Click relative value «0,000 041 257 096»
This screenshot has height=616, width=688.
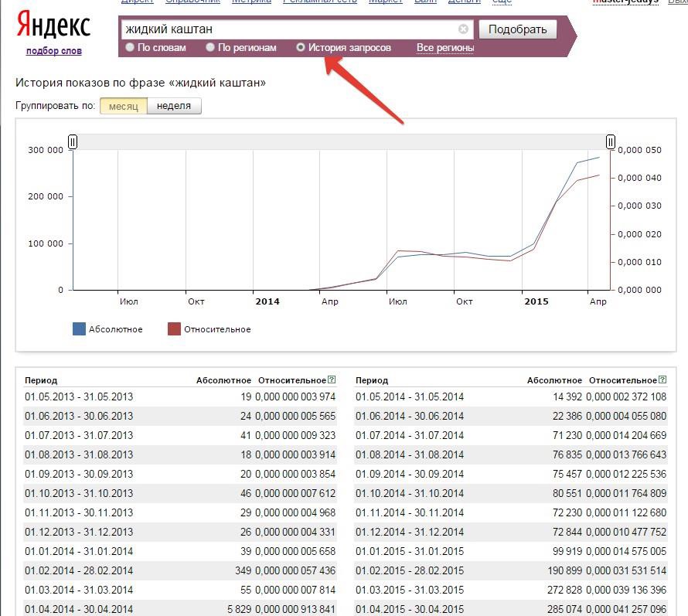click(x=626, y=609)
